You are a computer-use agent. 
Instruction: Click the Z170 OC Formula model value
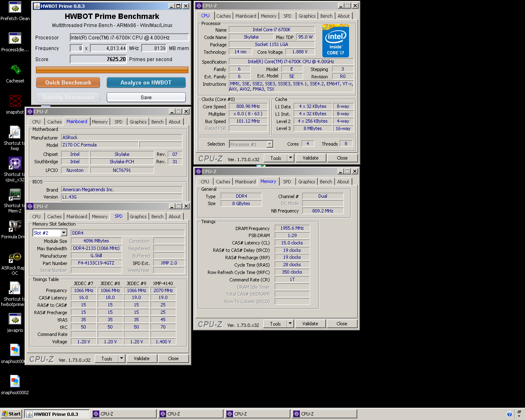click(100, 145)
